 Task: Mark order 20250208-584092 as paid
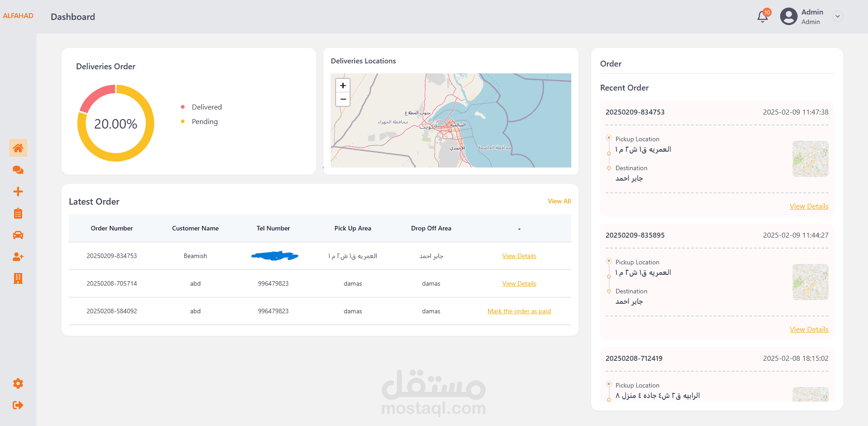(x=519, y=311)
